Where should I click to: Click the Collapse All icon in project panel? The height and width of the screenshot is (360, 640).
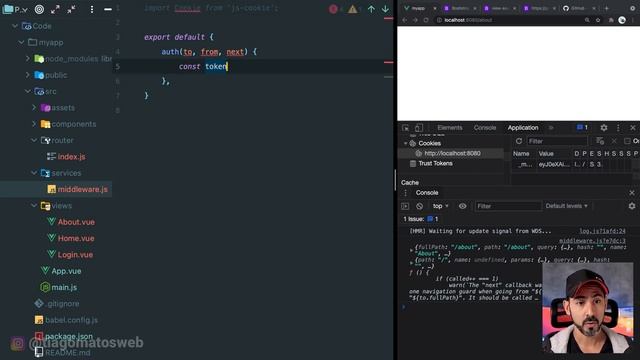(x=71, y=9)
